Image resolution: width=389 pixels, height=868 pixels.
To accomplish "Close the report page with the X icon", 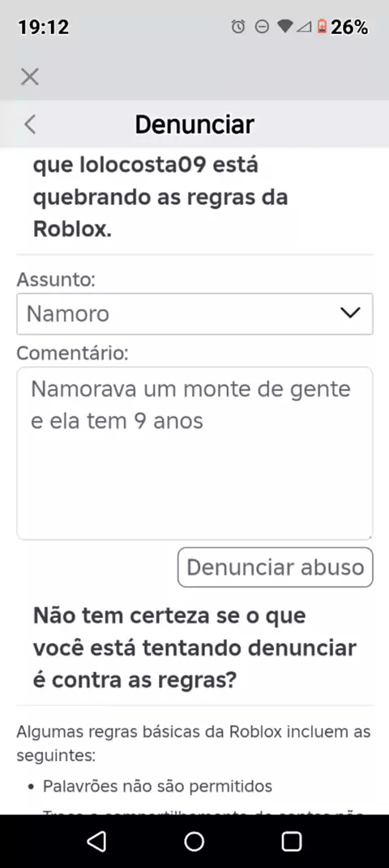I will click(x=30, y=76).
